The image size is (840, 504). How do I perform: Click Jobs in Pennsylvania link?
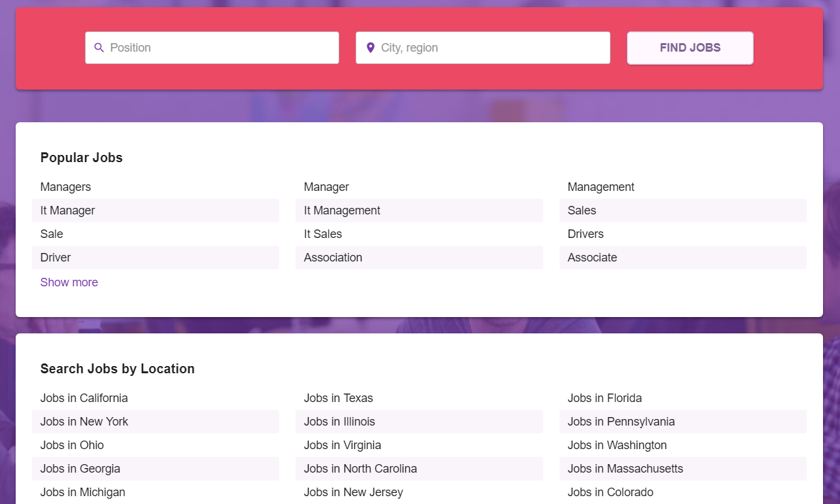[621, 421]
